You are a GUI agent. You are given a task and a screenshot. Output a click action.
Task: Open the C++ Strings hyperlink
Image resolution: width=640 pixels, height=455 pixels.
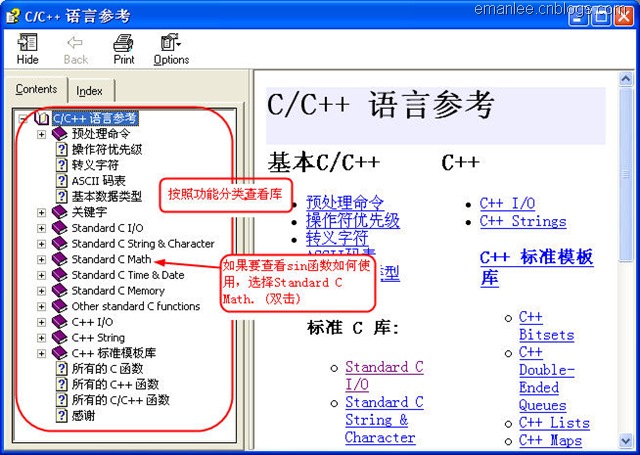tap(523, 221)
